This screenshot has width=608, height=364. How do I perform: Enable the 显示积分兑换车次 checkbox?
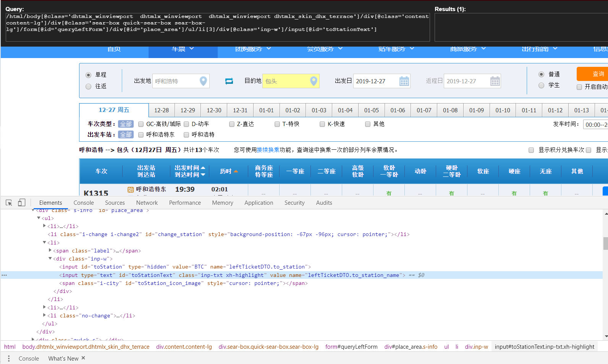531,150
